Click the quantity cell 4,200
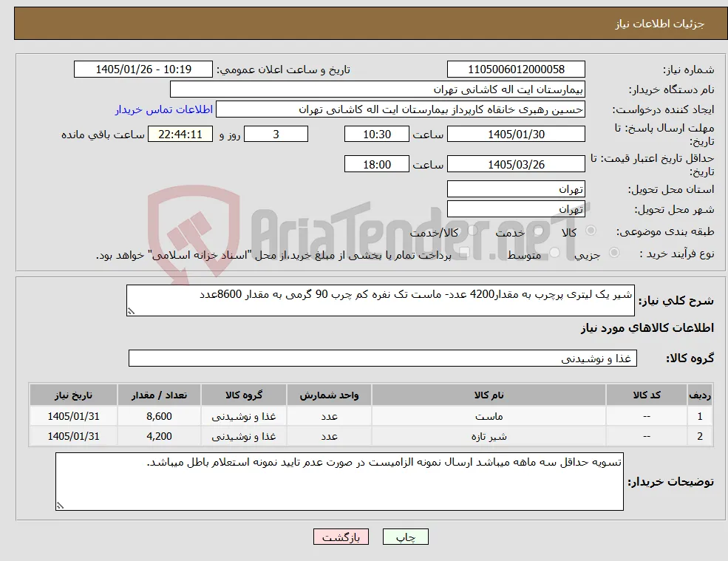Viewport: 728px width, 561px height. [159, 436]
